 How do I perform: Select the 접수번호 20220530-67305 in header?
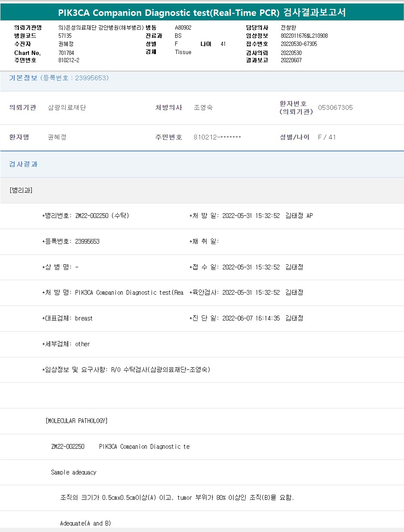point(299,44)
